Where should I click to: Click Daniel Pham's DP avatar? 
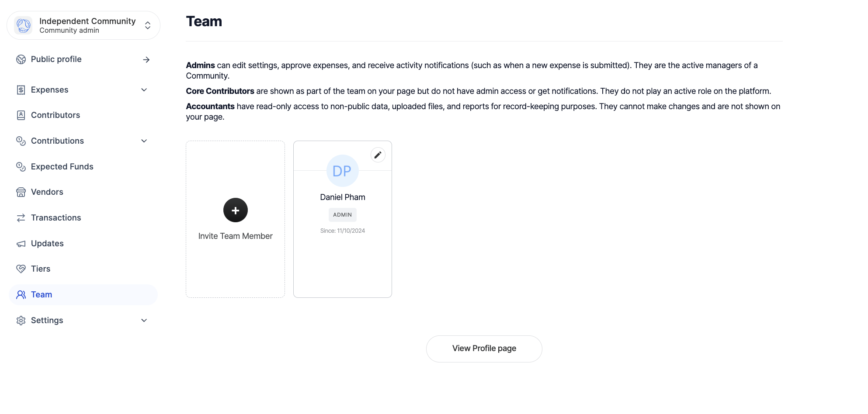[342, 171]
